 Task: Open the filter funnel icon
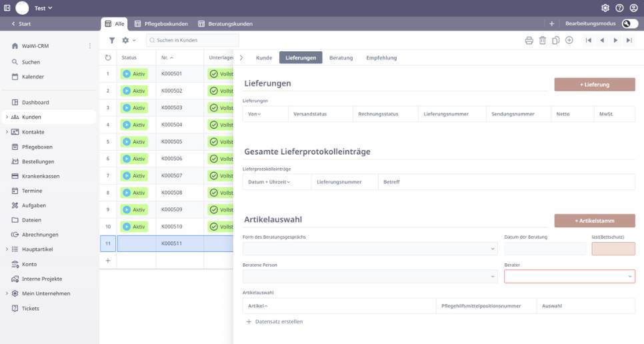click(112, 41)
